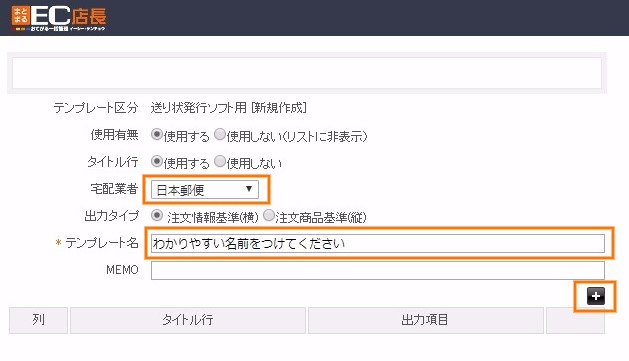
Task: Click the blank message box at top
Action: click(x=307, y=73)
